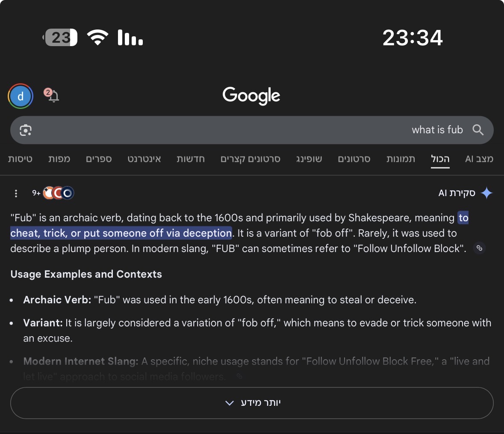Click the link icon after 'social media followers'
The width and height of the screenshot is (504, 434).
(239, 376)
